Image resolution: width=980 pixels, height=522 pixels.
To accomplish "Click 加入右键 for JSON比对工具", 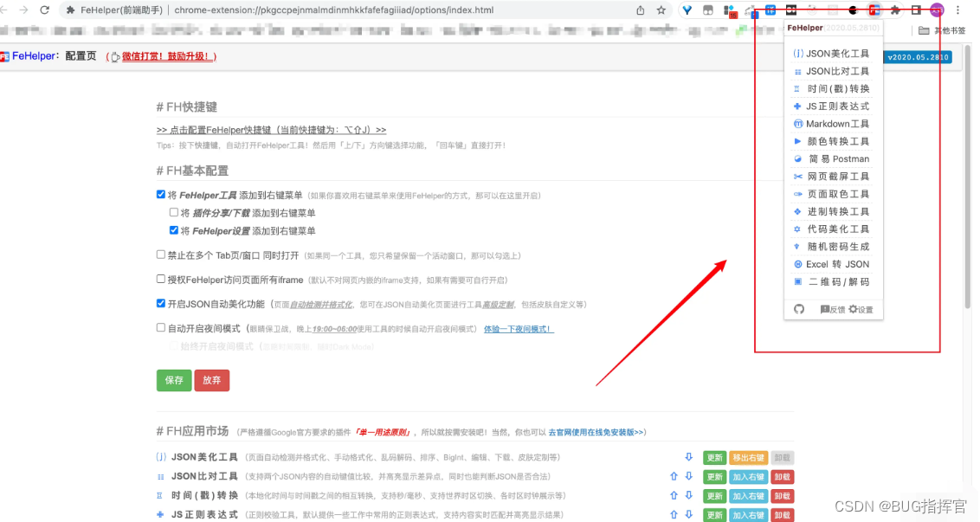I will click(748, 477).
